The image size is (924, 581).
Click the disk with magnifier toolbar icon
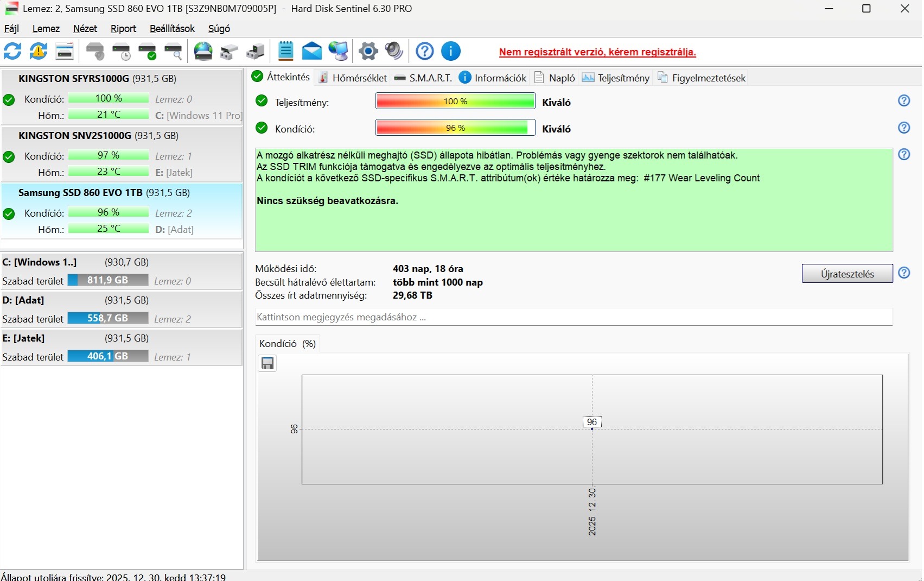[x=174, y=52]
